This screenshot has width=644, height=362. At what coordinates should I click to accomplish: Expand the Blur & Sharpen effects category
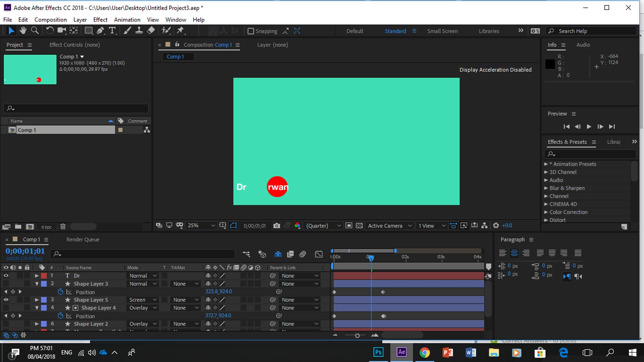(546, 188)
